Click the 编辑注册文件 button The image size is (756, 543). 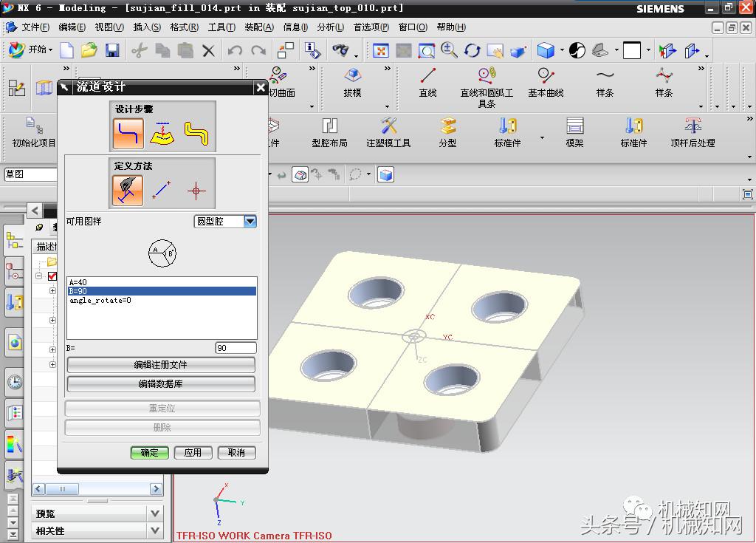coord(161,365)
